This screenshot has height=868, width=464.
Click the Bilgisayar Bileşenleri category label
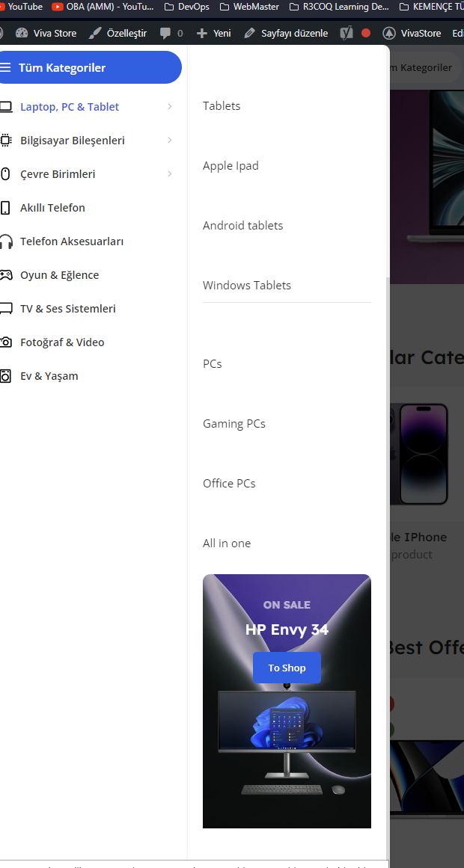pyautogui.click(x=73, y=141)
